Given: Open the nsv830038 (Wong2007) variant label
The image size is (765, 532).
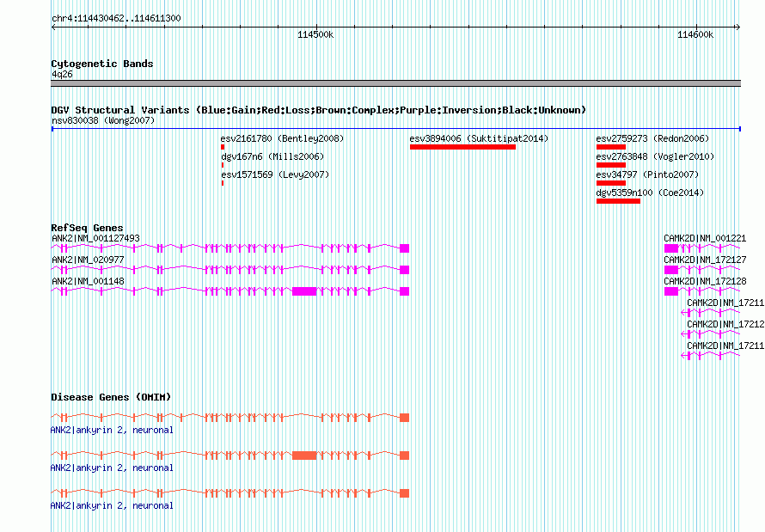Looking at the screenshot, I should pos(103,120).
